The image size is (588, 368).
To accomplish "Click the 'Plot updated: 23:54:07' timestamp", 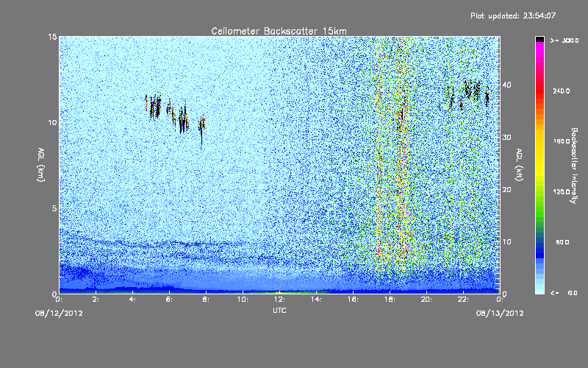I will 513,15.
